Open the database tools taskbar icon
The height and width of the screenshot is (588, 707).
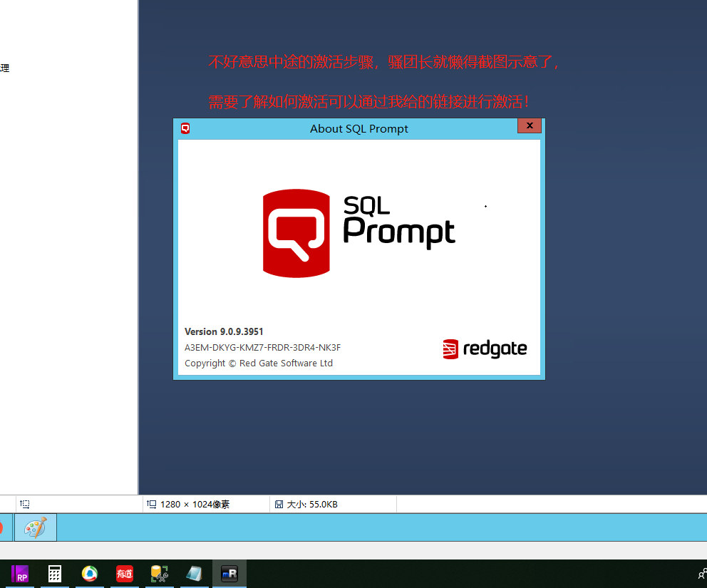point(159,574)
